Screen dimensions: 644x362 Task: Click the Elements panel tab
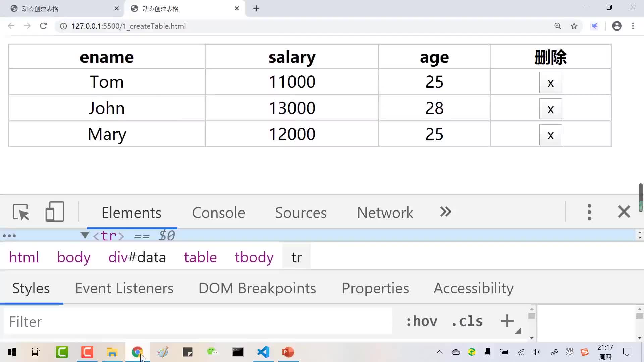(131, 212)
